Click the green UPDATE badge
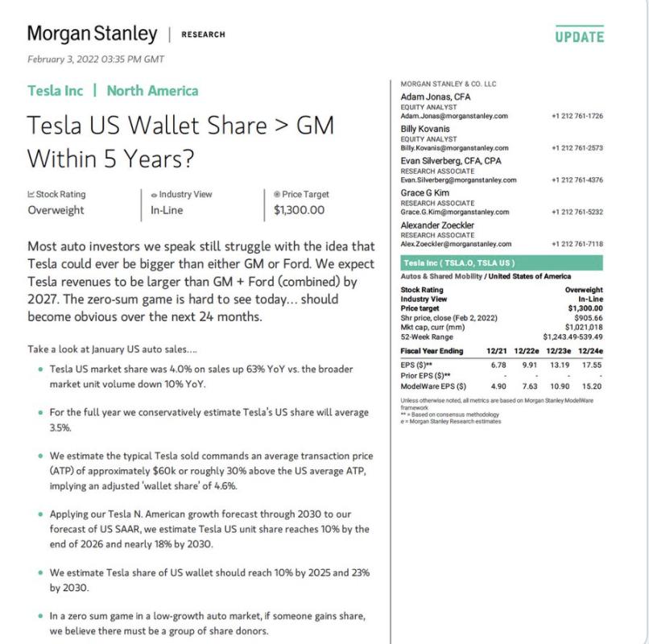Image resolution: width=649 pixels, height=644 pixels. (x=580, y=35)
